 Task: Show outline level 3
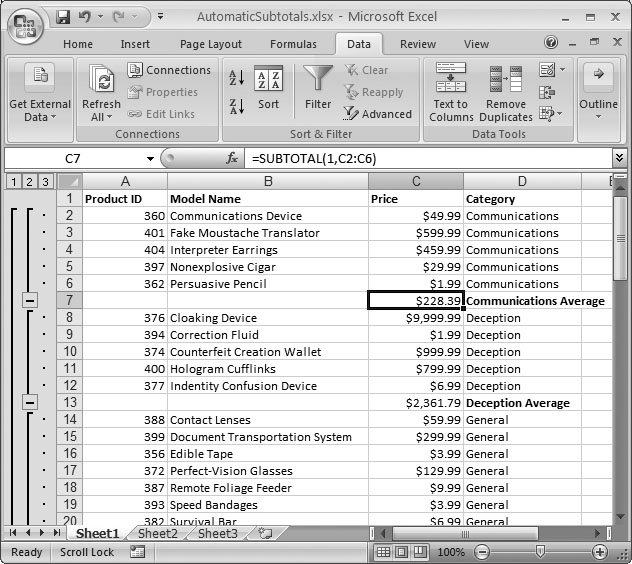click(x=46, y=182)
